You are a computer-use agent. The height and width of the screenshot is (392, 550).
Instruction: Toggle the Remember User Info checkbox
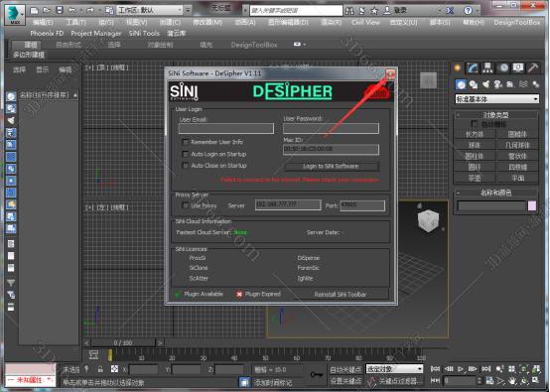(186, 142)
